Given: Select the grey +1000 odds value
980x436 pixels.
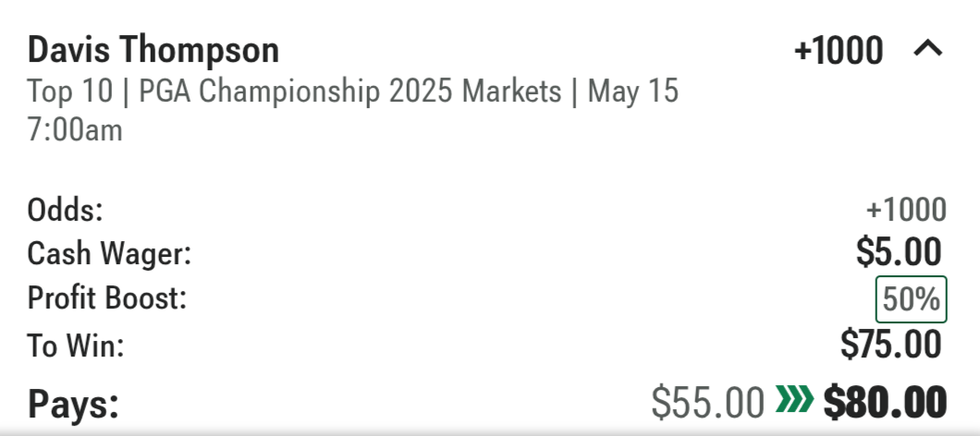Looking at the screenshot, I should click(x=905, y=211).
